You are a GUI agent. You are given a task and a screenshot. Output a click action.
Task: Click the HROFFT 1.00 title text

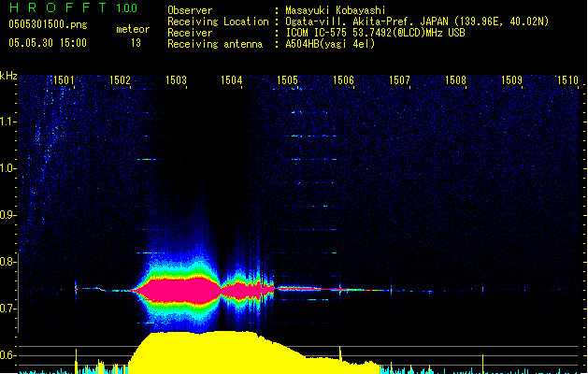pos(74,7)
